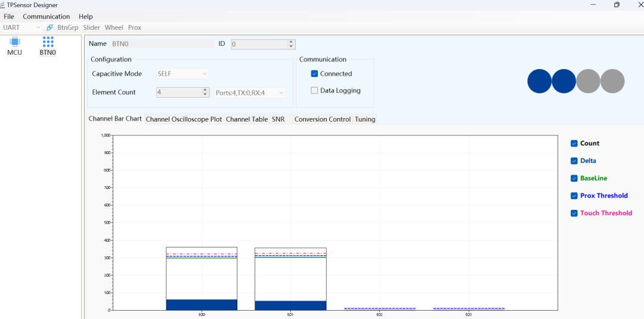Uncheck the Connected checkbox
This screenshot has width=644, height=319.
[x=315, y=74]
